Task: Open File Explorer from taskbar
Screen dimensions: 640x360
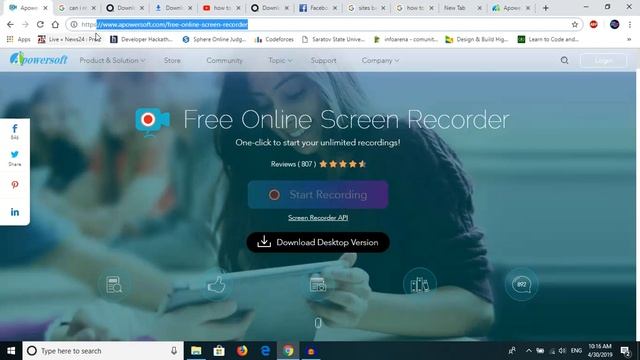Action: [x=196, y=351]
